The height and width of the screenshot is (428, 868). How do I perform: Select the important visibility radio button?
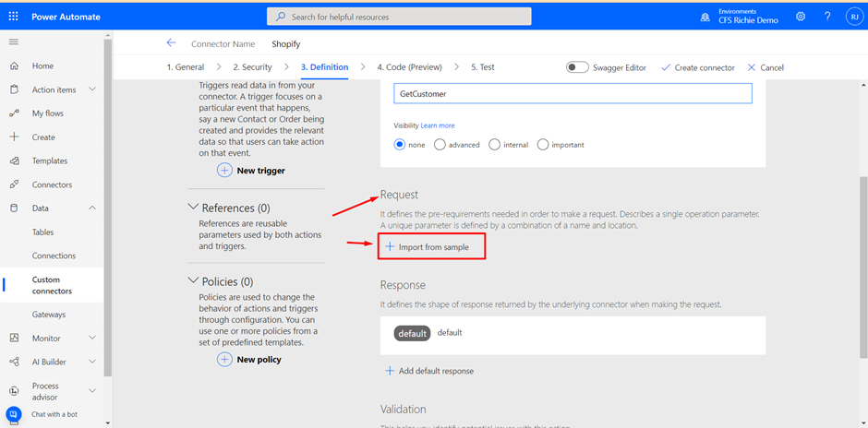point(543,144)
